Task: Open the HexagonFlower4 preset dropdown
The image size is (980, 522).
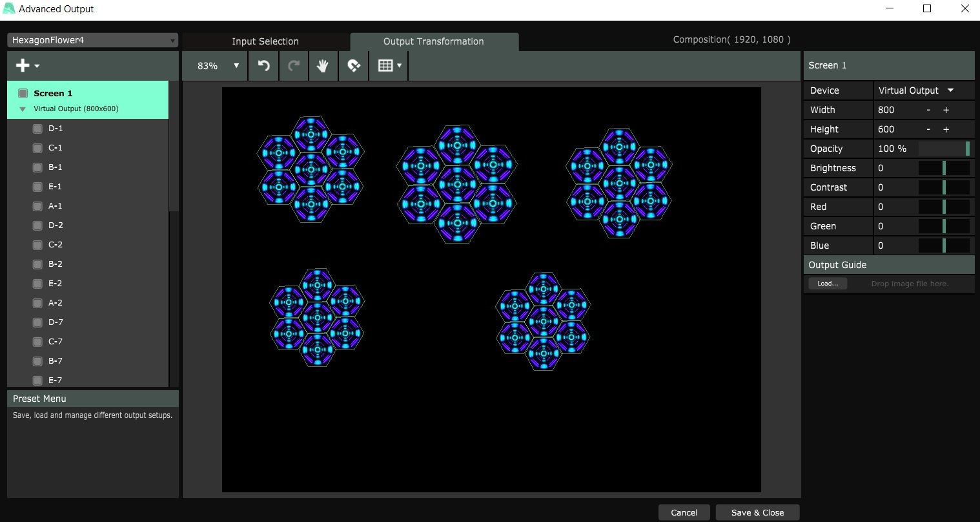Action: tap(92, 40)
